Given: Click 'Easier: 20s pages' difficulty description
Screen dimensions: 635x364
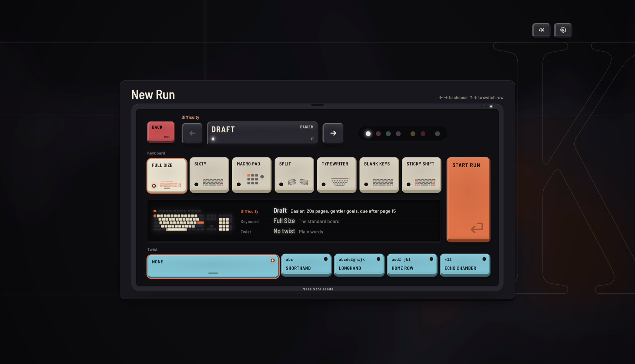Looking at the screenshot, I should click(x=343, y=211).
